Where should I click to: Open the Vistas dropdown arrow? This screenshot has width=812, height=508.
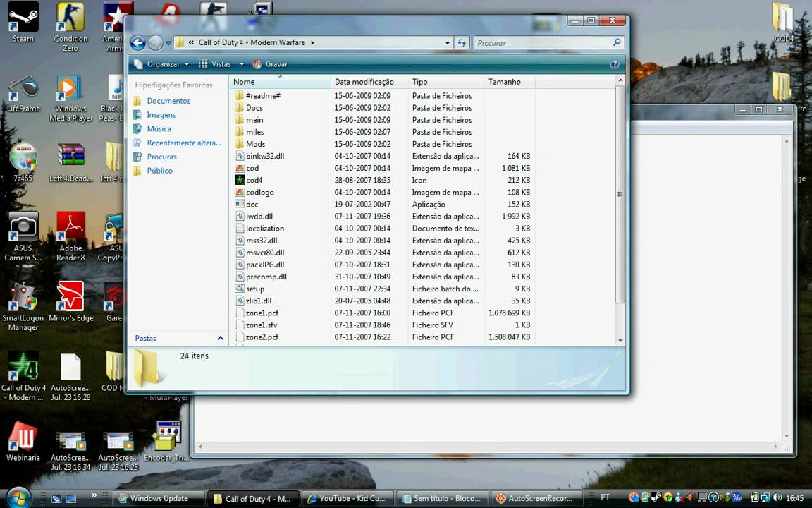point(241,64)
